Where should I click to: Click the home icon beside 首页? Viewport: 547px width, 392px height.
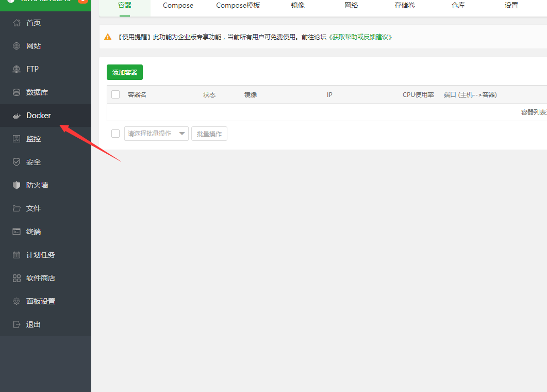point(16,23)
